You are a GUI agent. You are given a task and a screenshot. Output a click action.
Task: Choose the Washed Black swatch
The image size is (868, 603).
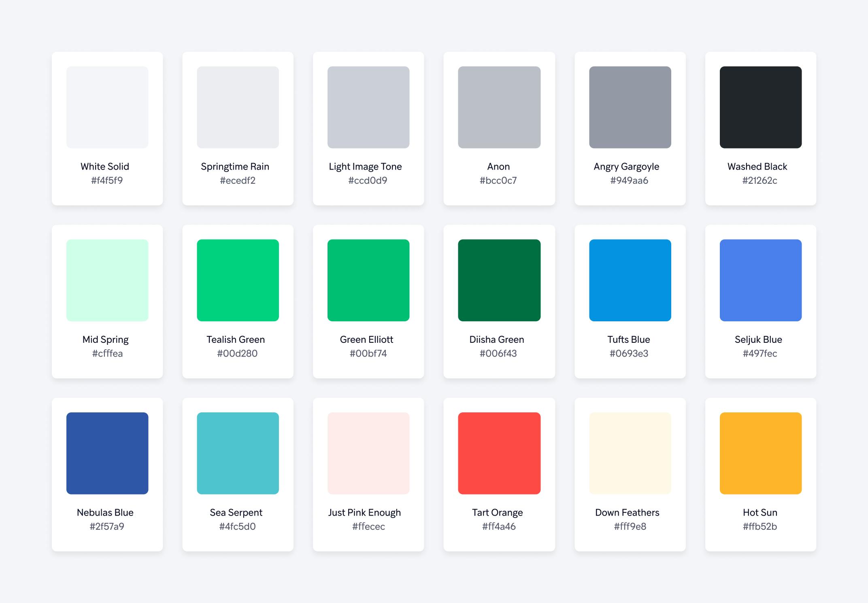760,107
